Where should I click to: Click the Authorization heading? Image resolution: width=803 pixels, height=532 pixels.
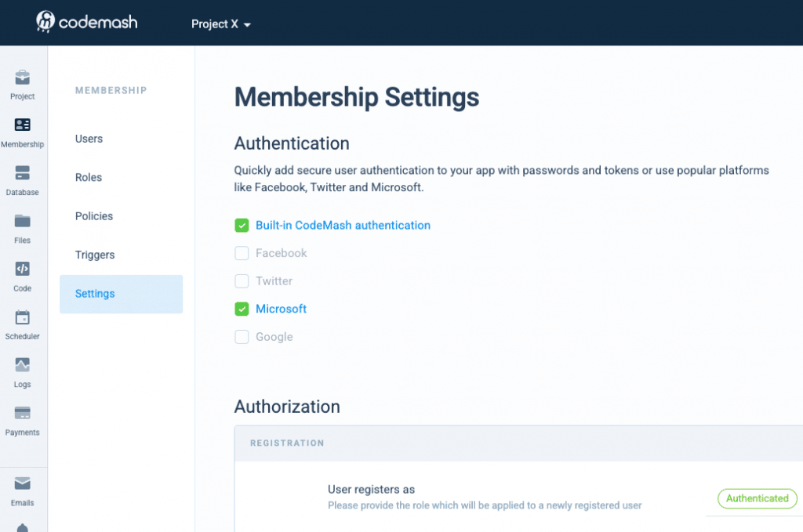[x=287, y=407]
